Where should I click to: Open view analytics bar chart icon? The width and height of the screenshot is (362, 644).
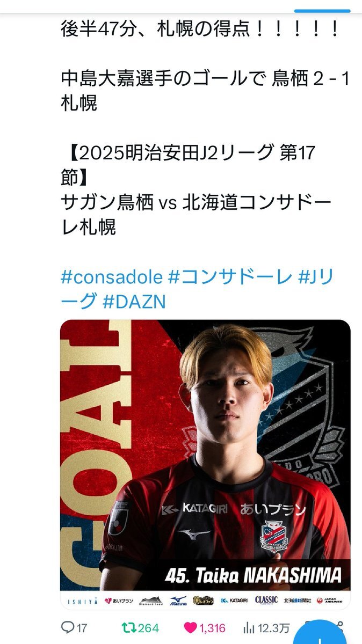click(x=249, y=627)
